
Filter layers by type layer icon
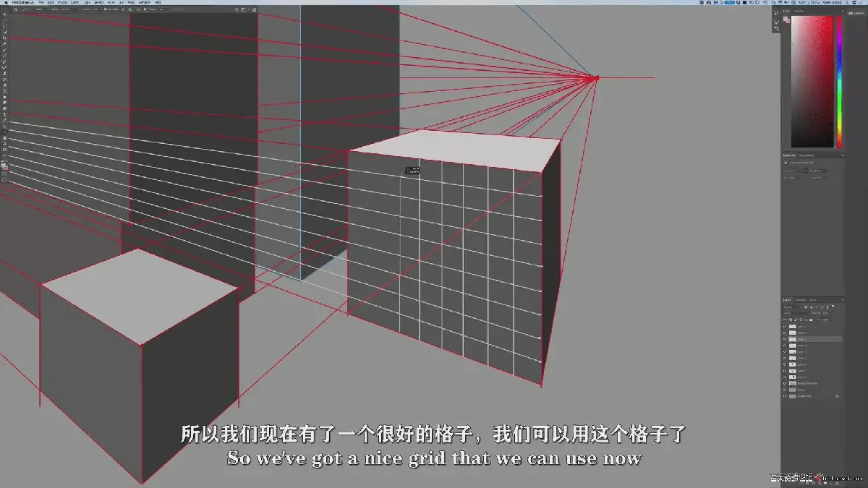point(817,307)
